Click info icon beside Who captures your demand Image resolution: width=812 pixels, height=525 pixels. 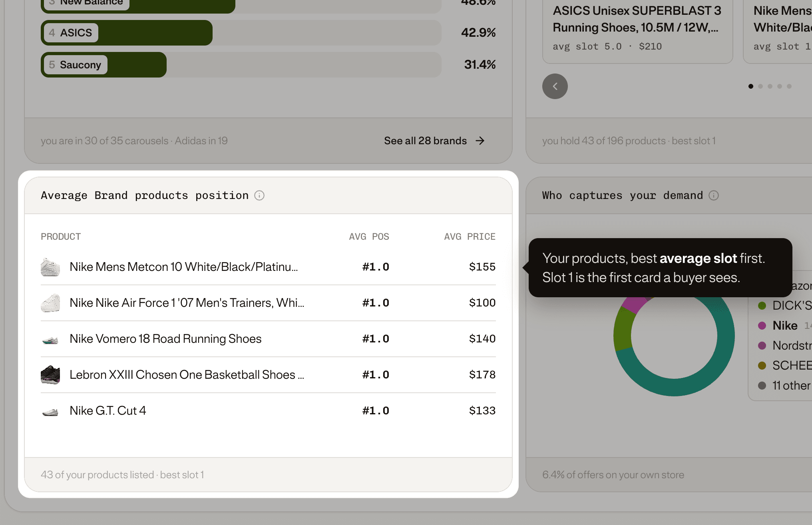pyautogui.click(x=714, y=195)
